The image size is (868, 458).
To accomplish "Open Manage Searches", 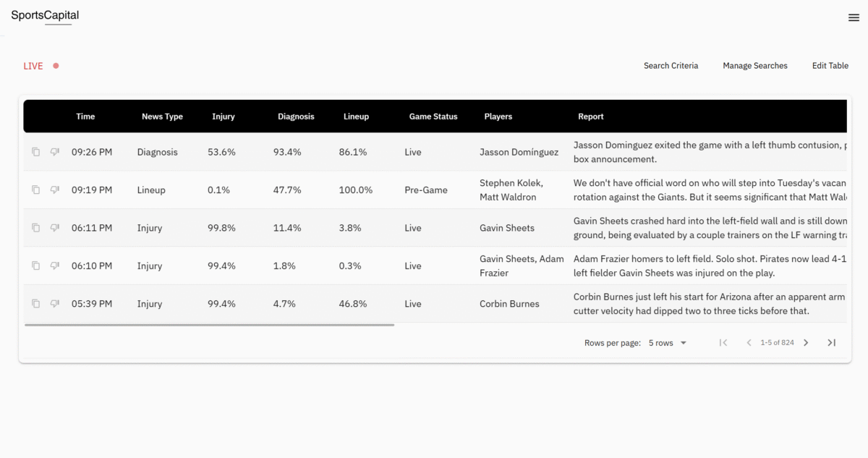I will (755, 66).
